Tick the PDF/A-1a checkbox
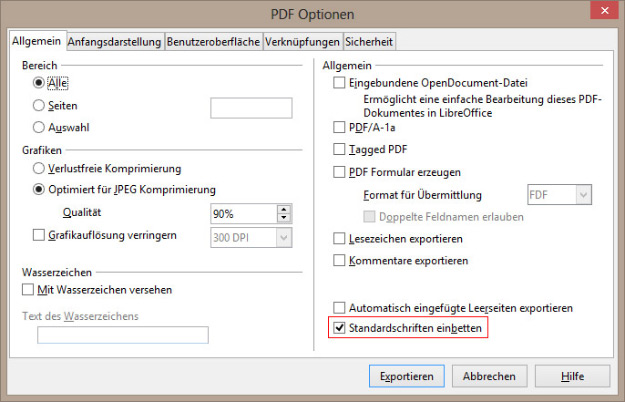The height and width of the screenshot is (402, 625). point(339,127)
